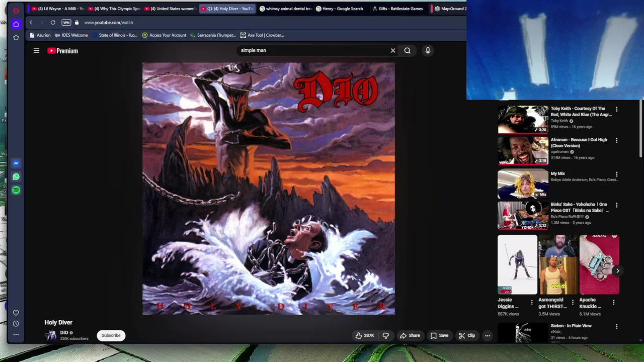This screenshot has height=362, width=644.
Task: Reload the page with the refresh icon
Action: (53, 23)
